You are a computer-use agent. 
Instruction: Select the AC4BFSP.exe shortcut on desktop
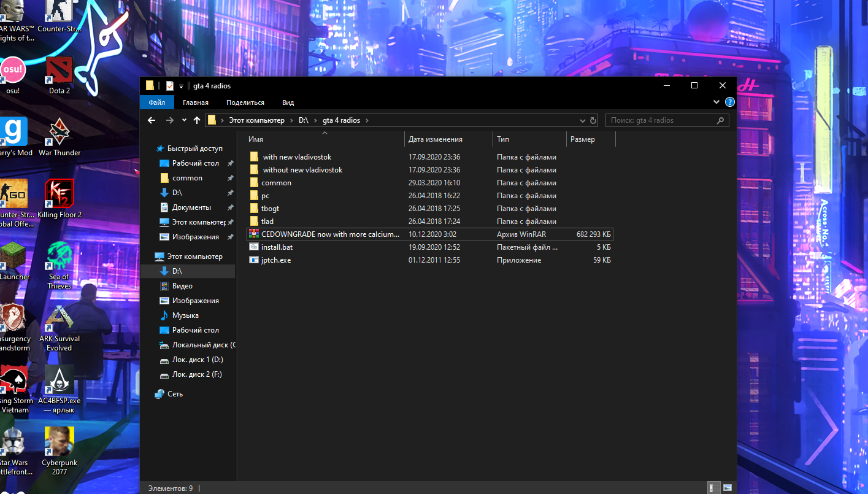coord(60,389)
